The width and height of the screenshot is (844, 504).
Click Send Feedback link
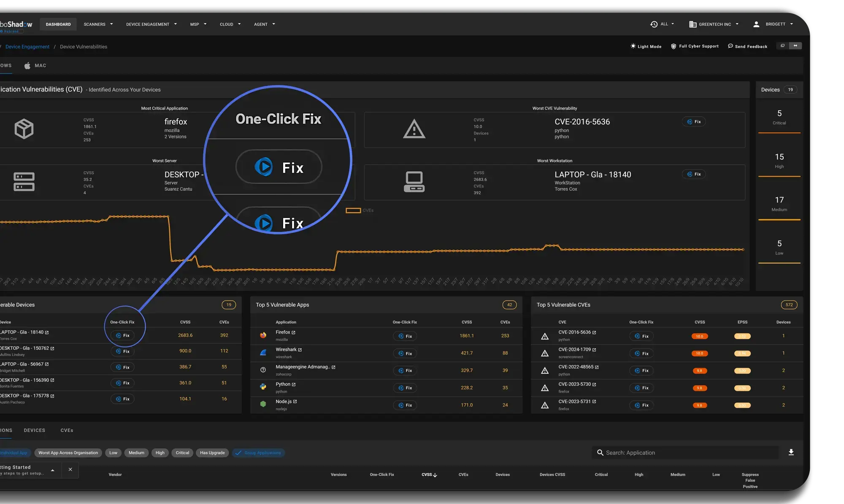pos(751,46)
